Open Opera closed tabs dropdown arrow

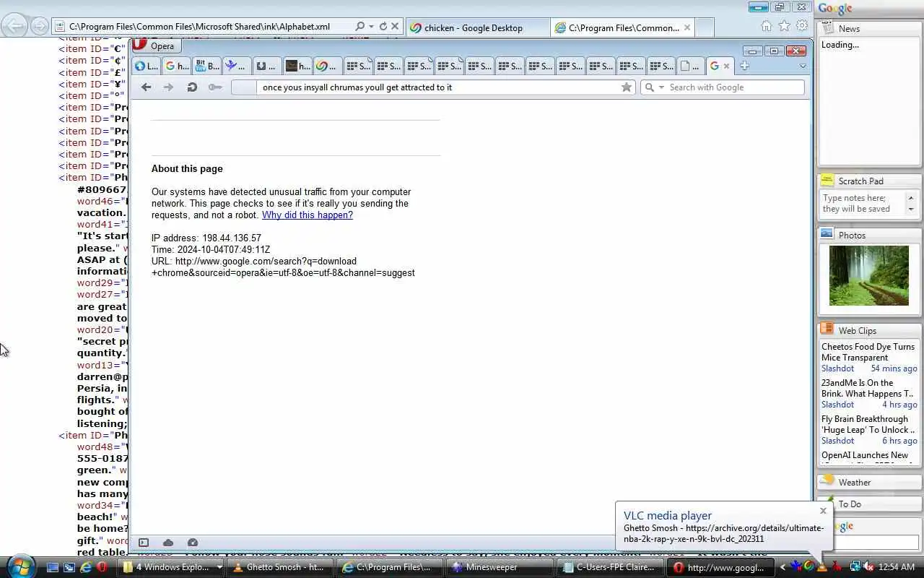coord(803,66)
